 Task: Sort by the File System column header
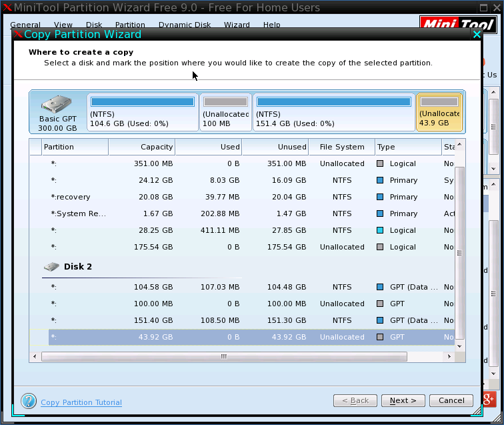(x=342, y=147)
